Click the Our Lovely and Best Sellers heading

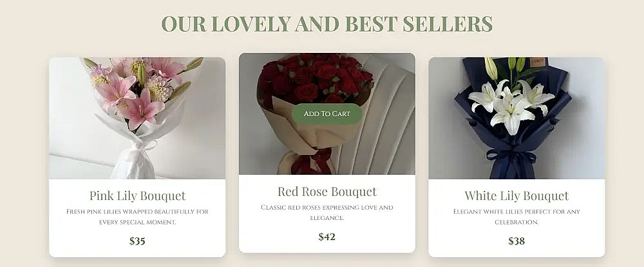pyautogui.click(x=327, y=23)
